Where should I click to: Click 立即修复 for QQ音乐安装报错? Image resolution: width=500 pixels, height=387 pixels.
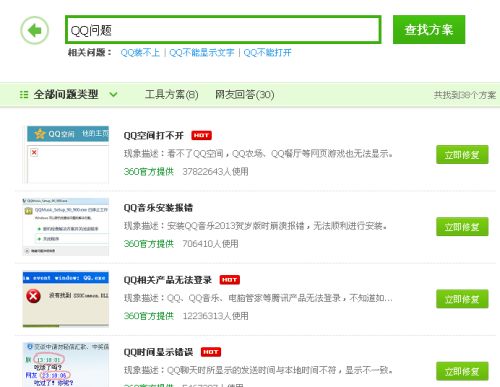(x=462, y=227)
